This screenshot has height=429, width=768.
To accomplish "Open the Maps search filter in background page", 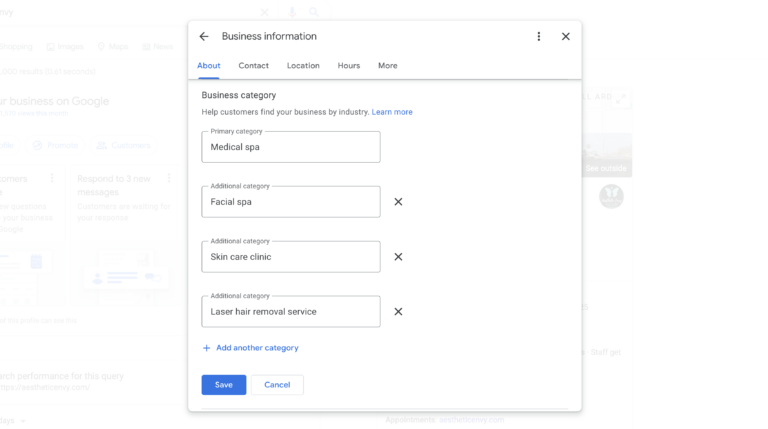I will tap(113, 47).
